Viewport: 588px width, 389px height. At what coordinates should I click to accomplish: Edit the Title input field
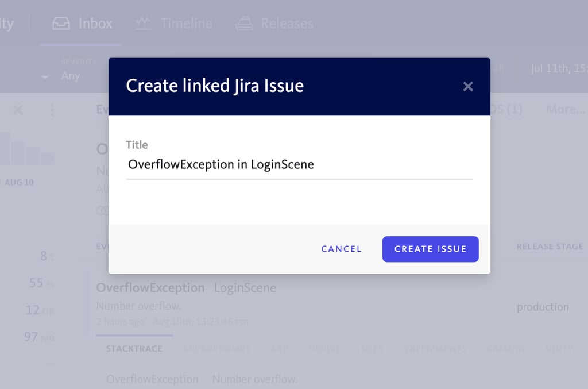click(299, 165)
